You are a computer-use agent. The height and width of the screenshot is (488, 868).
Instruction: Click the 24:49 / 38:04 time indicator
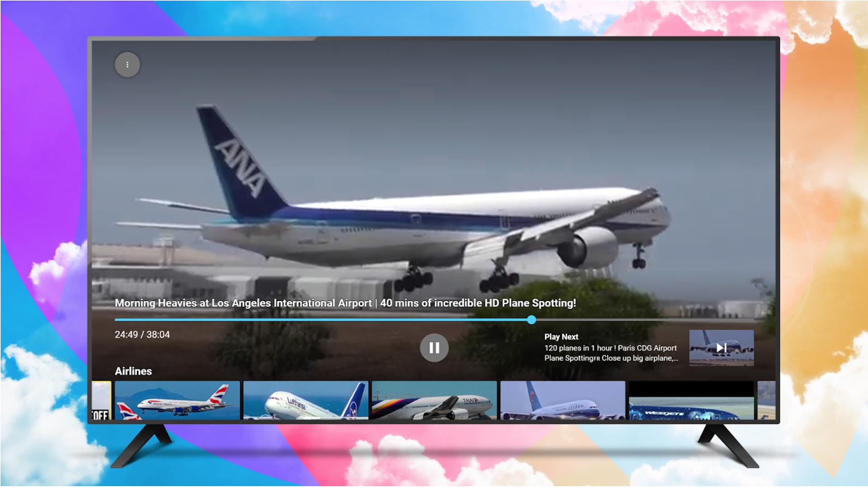[142, 335]
